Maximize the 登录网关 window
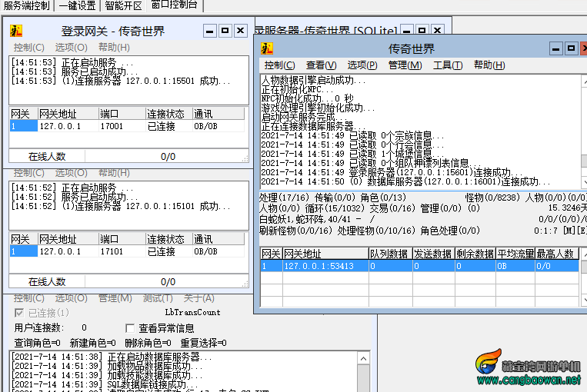 coord(225,31)
